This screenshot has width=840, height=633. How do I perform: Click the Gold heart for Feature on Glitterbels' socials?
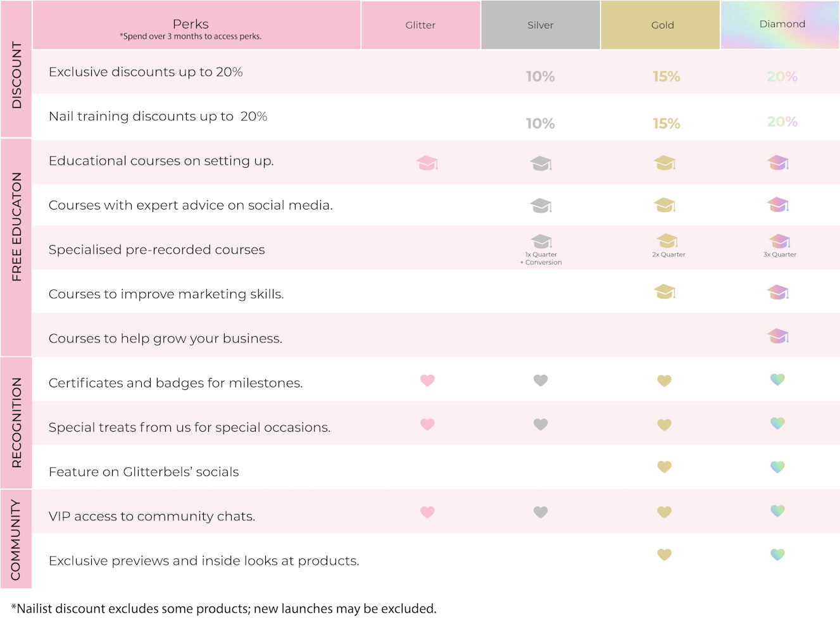click(x=664, y=467)
